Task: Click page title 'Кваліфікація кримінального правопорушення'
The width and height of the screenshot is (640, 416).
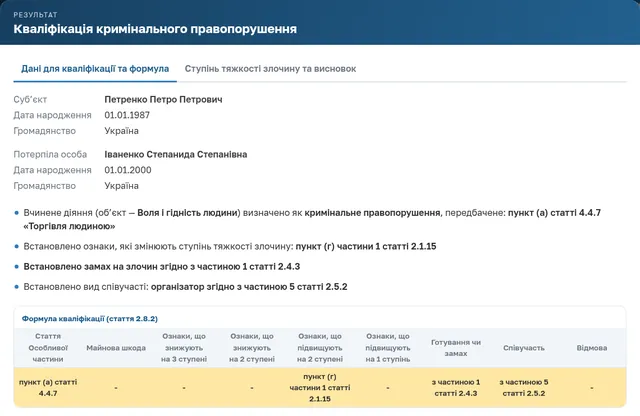Action: click(155, 29)
